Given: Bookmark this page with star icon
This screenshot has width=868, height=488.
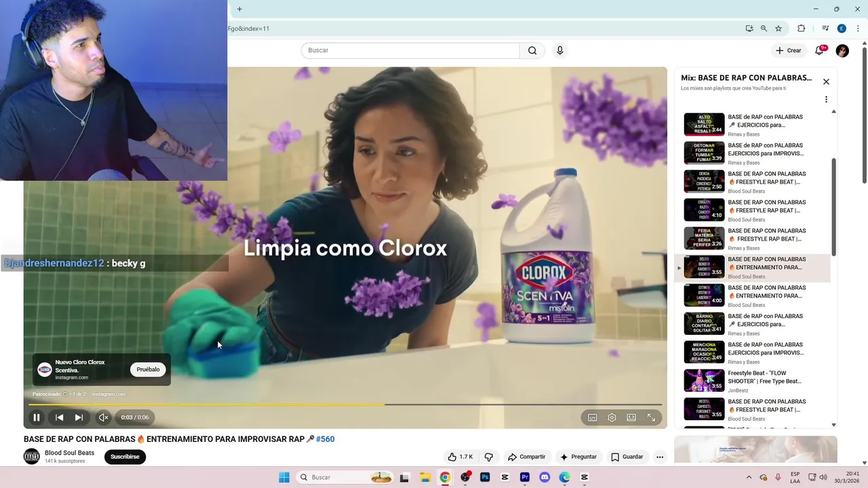Looking at the screenshot, I should click(x=778, y=28).
